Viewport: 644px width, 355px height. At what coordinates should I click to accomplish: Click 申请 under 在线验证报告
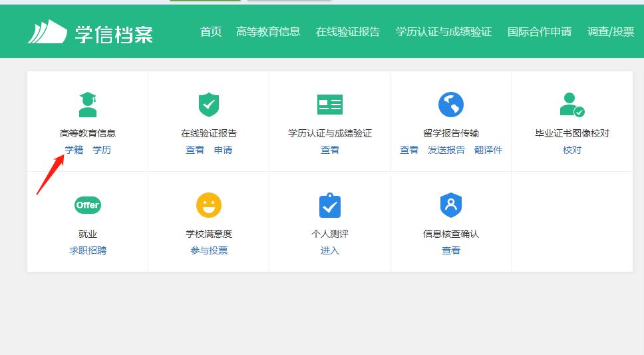click(223, 150)
